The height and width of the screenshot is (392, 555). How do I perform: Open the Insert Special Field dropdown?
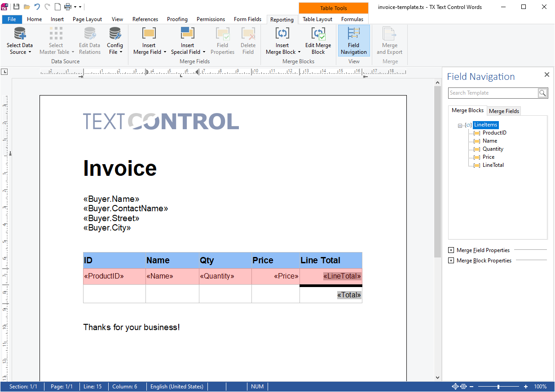tap(188, 41)
